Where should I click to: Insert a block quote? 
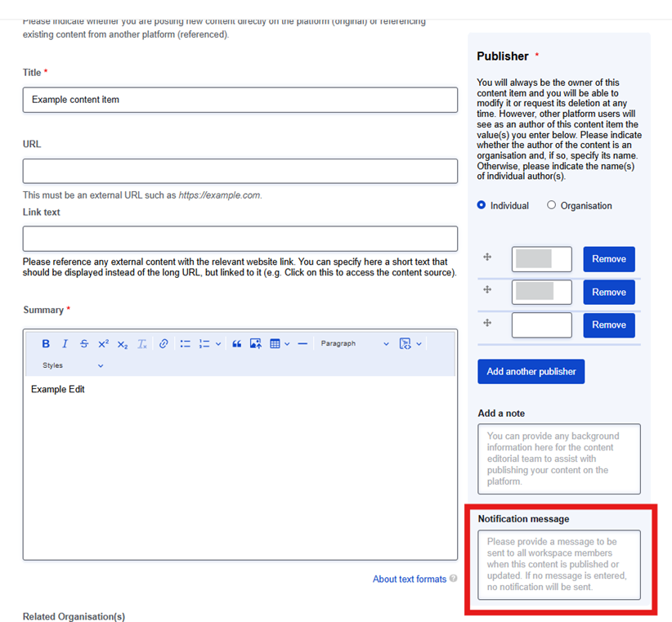pyautogui.click(x=236, y=344)
